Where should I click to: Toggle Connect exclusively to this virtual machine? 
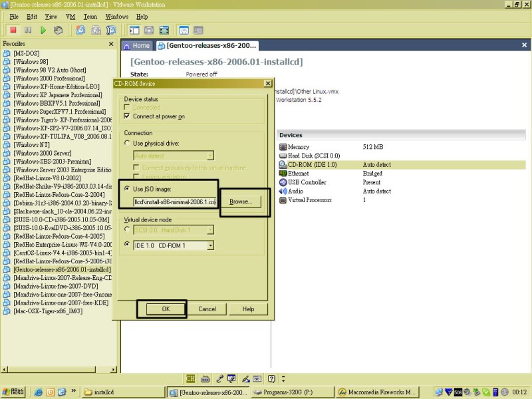tap(136, 168)
